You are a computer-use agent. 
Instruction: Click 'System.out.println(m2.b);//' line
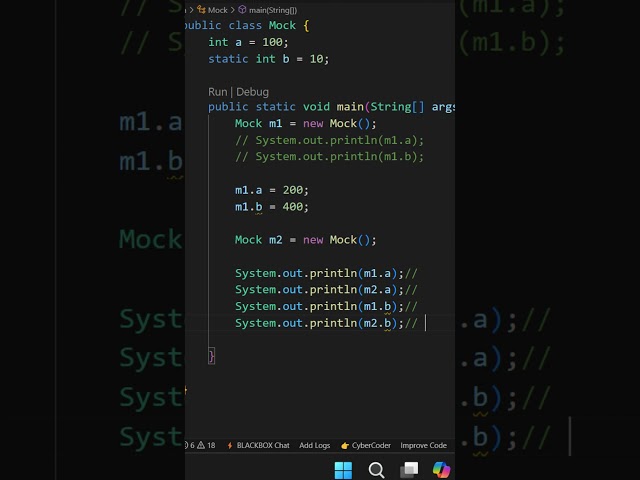326,323
